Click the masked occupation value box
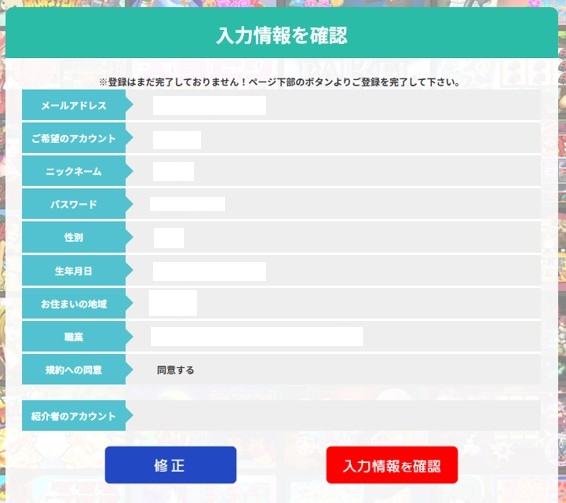The width and height of the screenshot is (566, 503). (x=257, y=337)
